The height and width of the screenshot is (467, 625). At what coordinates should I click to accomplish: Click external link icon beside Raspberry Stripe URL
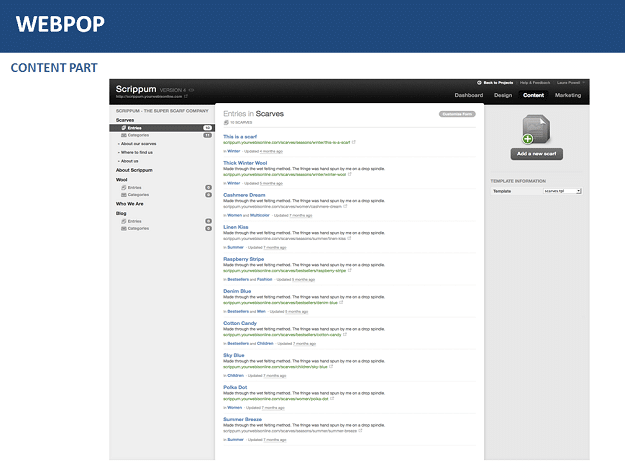click(350, 270)
